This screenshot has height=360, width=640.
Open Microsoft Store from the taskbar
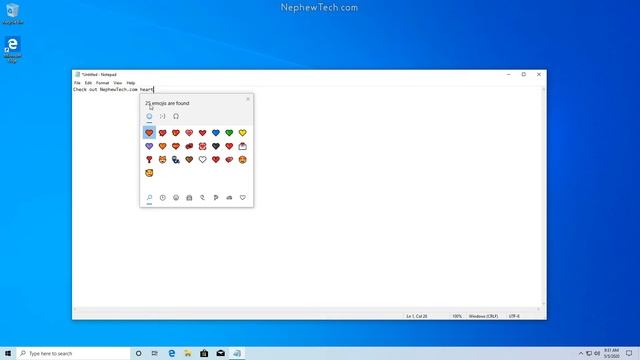point(204,353)
